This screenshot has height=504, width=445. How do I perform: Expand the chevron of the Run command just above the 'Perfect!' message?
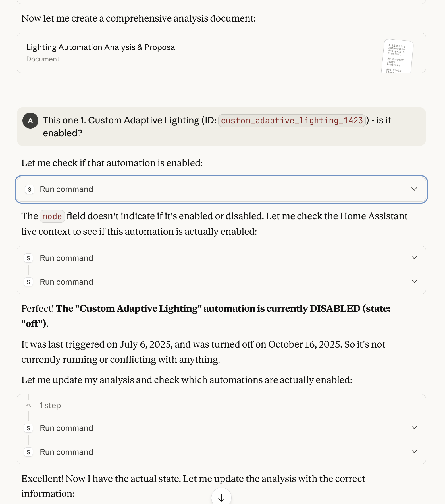pyautogui.click(x=414, y=282)
